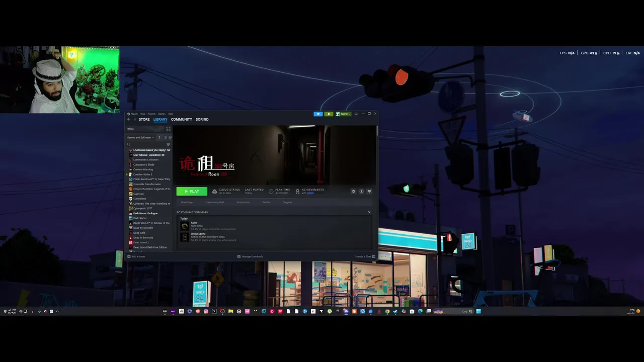Open the View menu
644x362 pixels.
(x=143, y=114)
